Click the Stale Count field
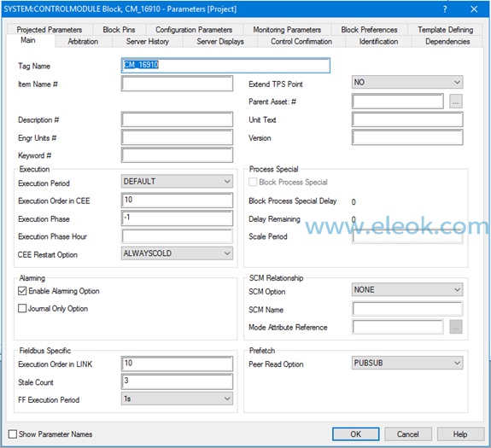The height and width of the screenshot is (448, 491). tap(177, 381)
